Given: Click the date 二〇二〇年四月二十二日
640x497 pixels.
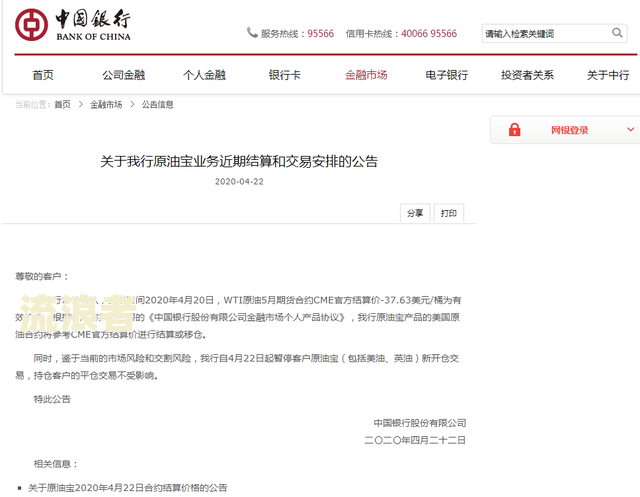Looking at the screenshot, I should (x=415, y=440).
